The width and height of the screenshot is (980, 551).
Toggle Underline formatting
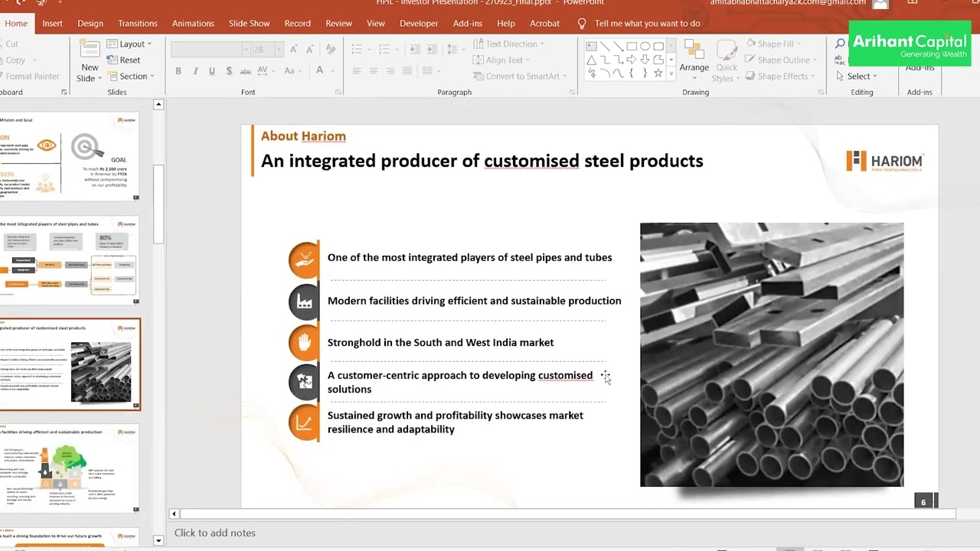pos(212,71)
